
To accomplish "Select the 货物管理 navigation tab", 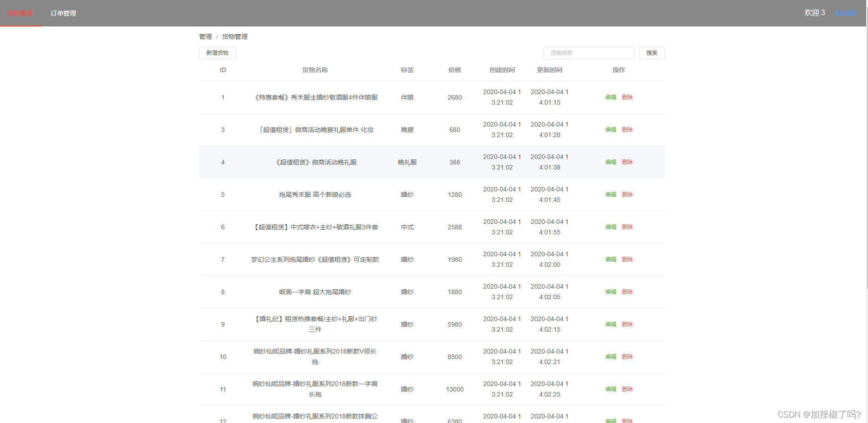I will click(21, 13).
